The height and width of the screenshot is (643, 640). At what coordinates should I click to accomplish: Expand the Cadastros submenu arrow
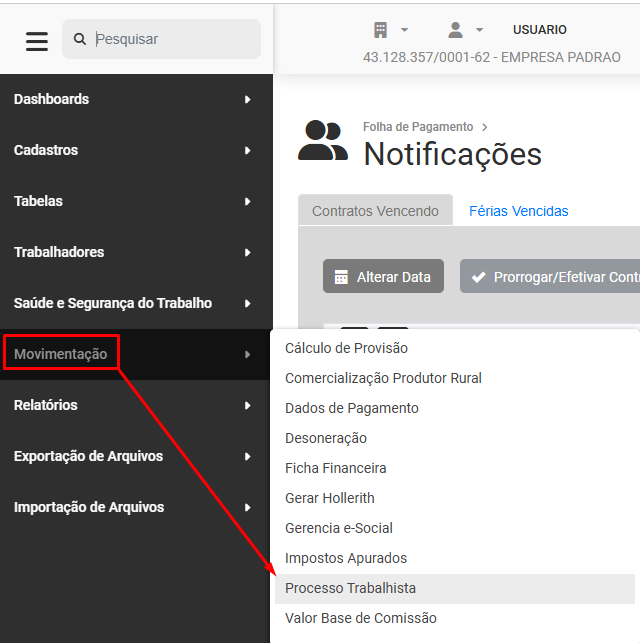click(247, 151)
